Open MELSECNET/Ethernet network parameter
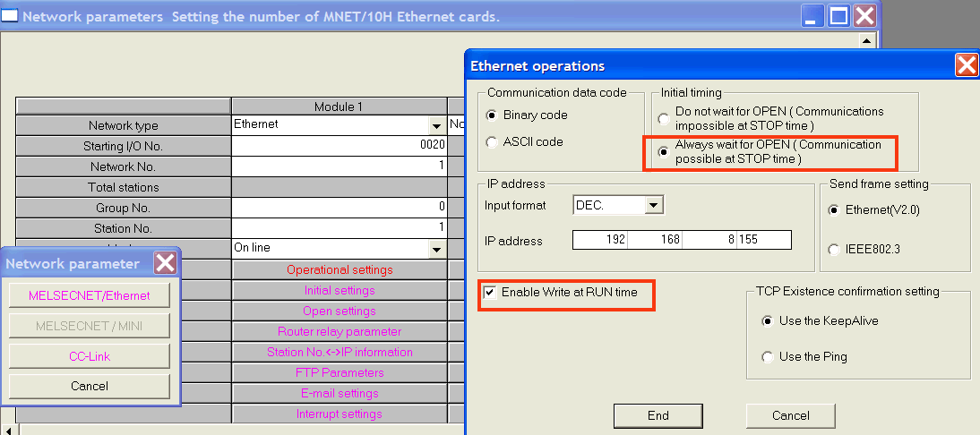 (x=89, y=295)
